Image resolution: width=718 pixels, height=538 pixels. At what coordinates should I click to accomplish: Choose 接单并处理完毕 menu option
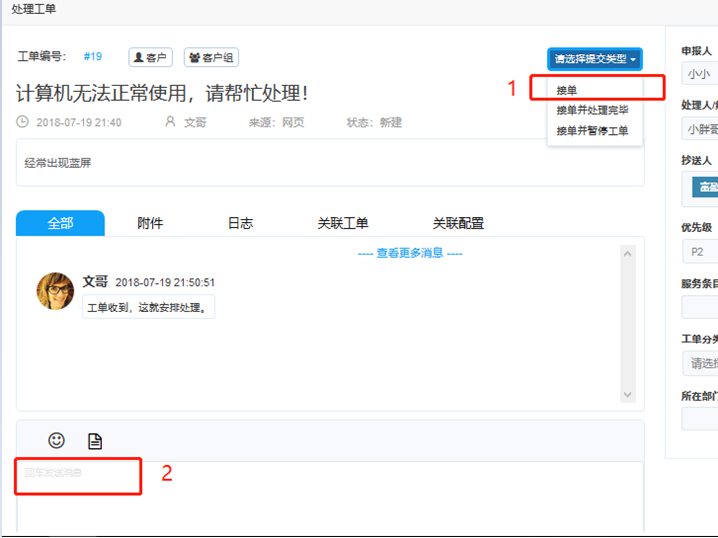point(592,110)
